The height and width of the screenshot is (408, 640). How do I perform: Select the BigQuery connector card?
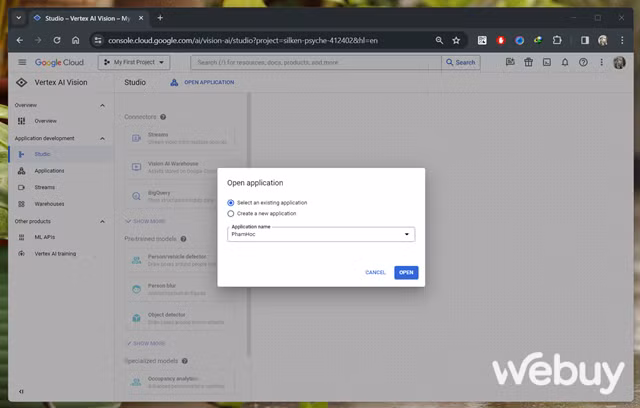180,196
